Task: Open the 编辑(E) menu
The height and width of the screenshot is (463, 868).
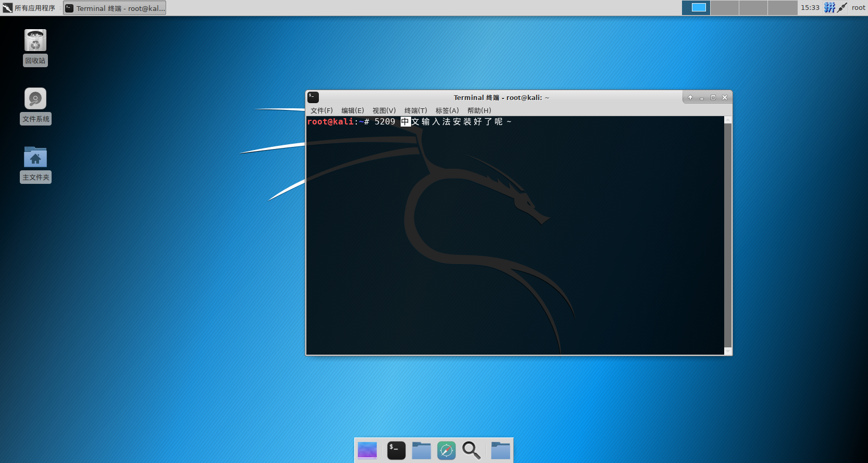Action: click(353, 110)
